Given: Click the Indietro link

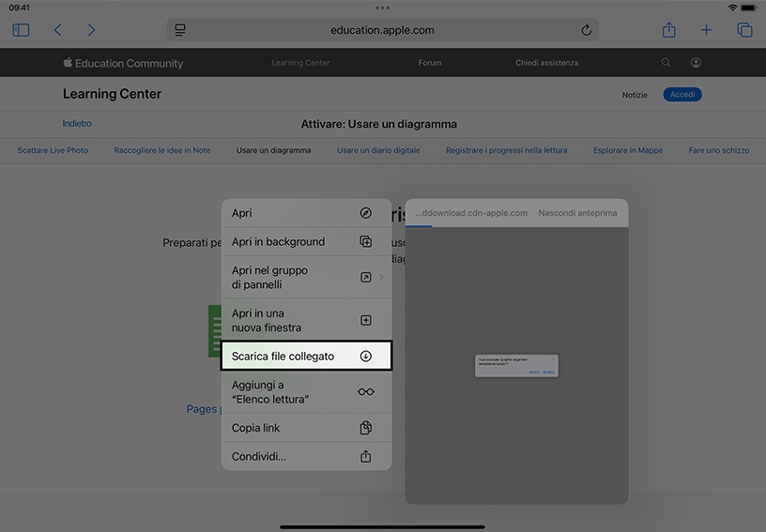Looking at the screenshot, I should (x=77, y=124).
